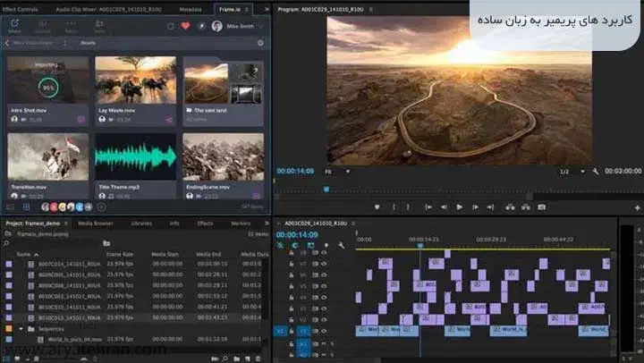
Task: Click the Step Forward One Frame icon
Action: point(475,207)
